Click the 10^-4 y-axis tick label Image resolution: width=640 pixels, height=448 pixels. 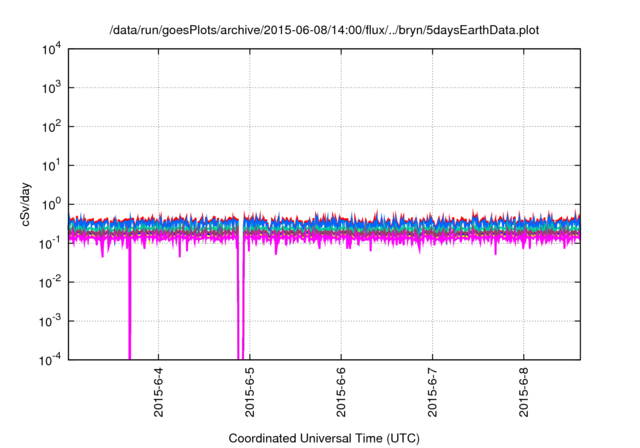[x=51, y=359]
